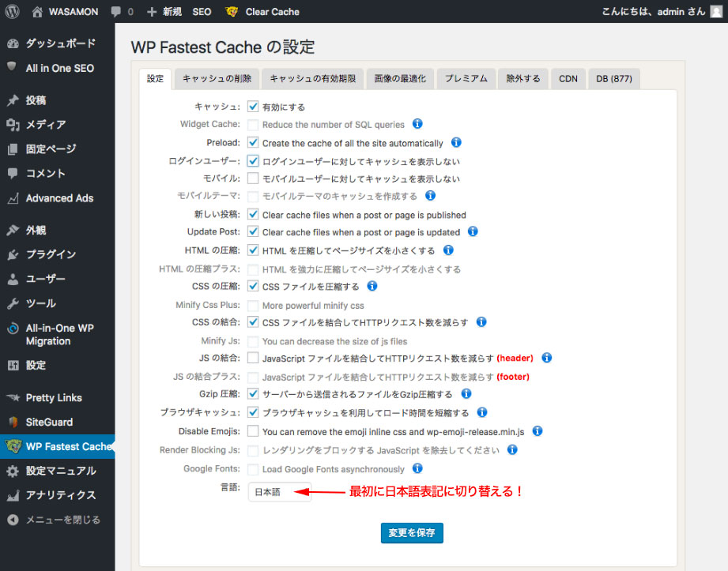Click the 変更を保存 button

412,533
